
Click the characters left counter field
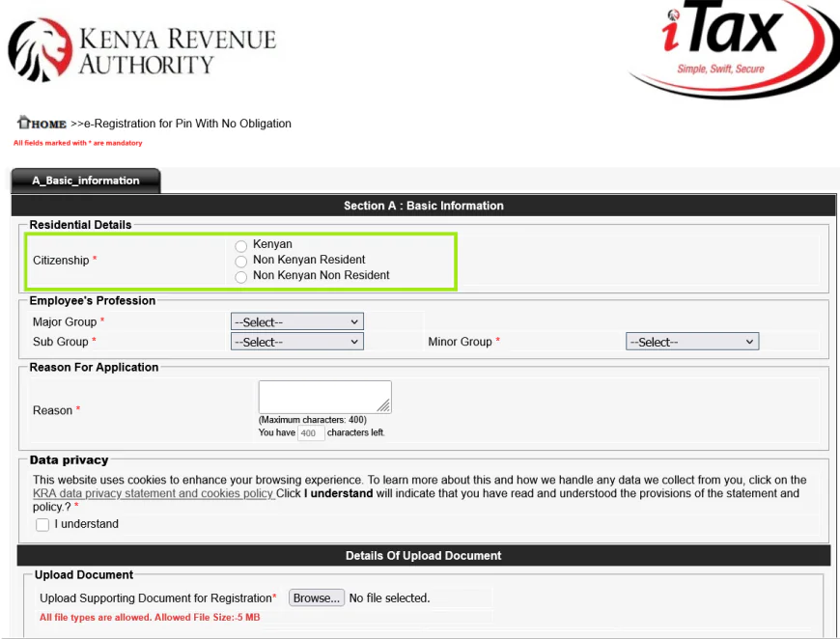pos(309,433)
